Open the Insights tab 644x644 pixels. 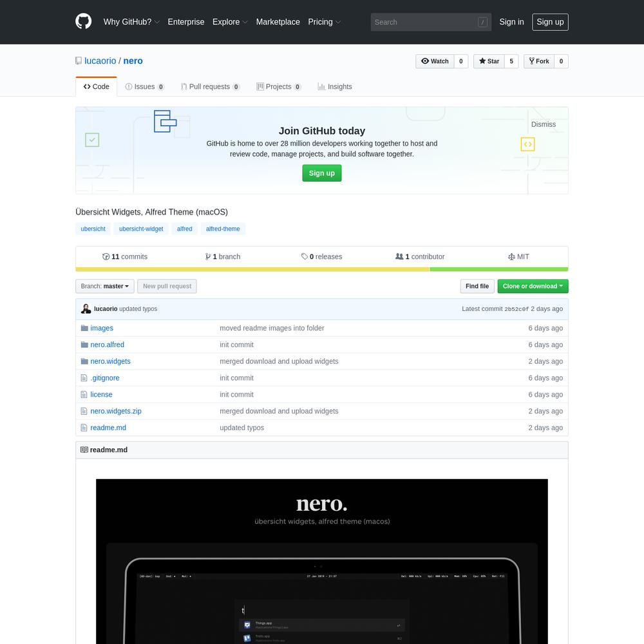[335, 87]
